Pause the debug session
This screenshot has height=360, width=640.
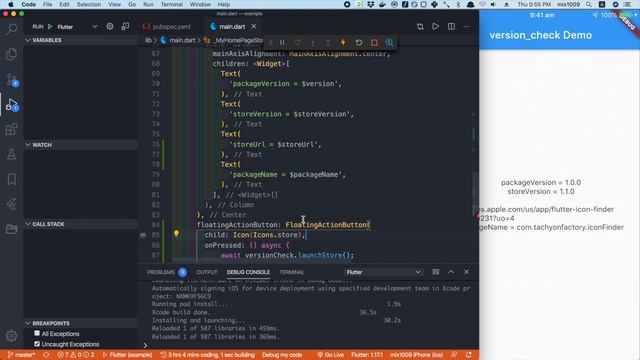pyautogui.click(x=282, y=42)
